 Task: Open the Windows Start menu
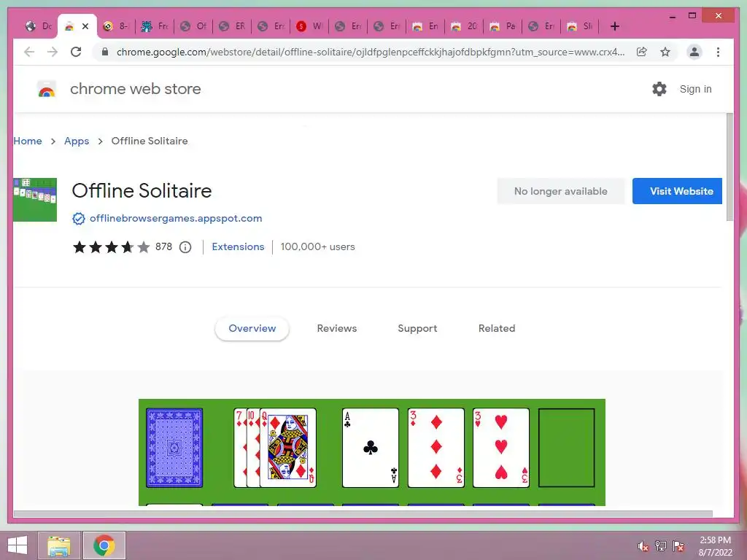(x=18, y=545)
